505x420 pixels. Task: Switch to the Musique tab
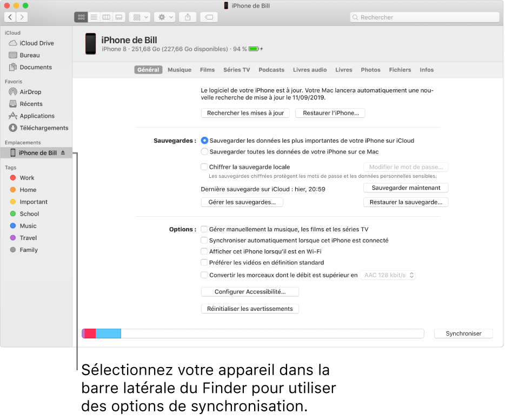click(180, 70)
